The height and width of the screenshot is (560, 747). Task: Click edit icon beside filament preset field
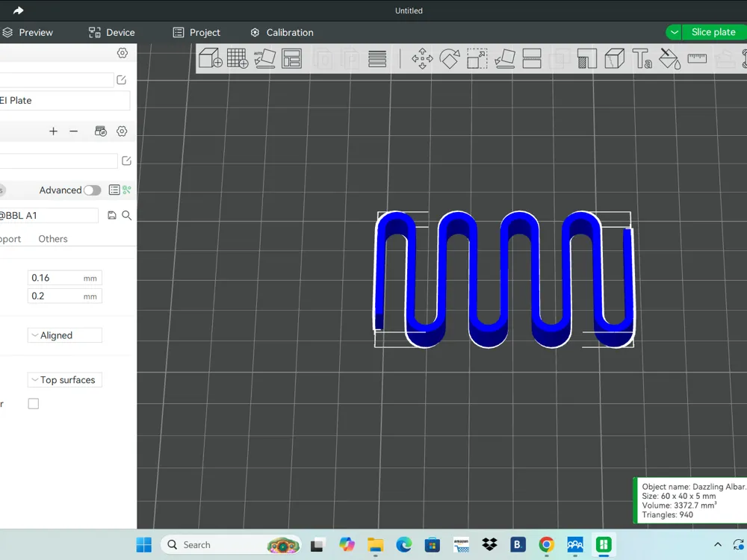pos(126,161)
